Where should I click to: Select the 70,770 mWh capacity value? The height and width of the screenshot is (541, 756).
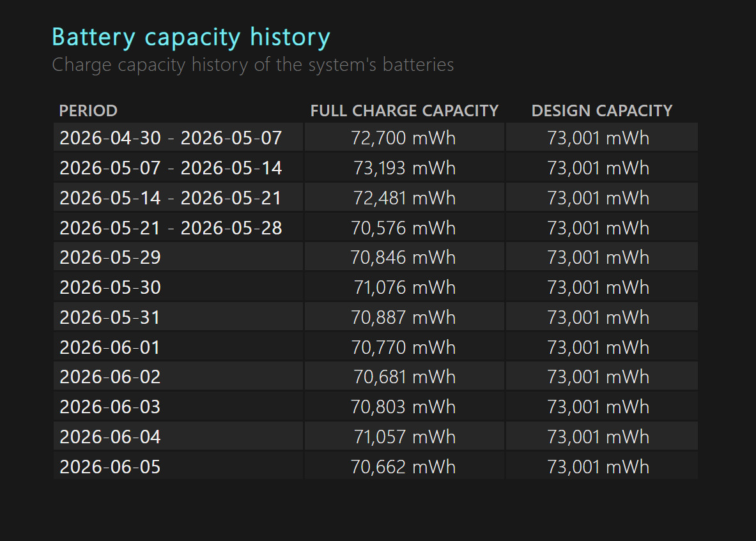(403, 347)
